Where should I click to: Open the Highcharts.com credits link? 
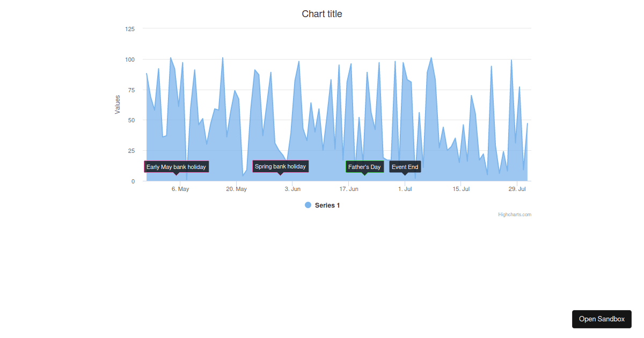click(515, 215)
